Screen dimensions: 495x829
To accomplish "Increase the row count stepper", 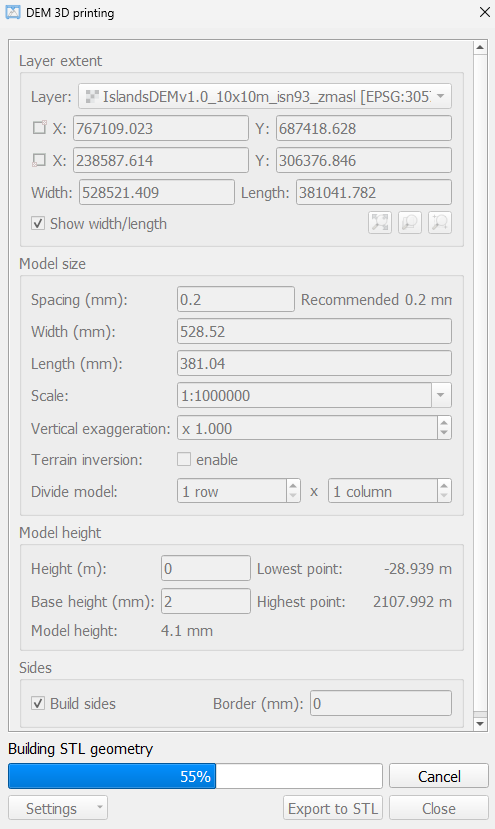I will tap(294, 485).
